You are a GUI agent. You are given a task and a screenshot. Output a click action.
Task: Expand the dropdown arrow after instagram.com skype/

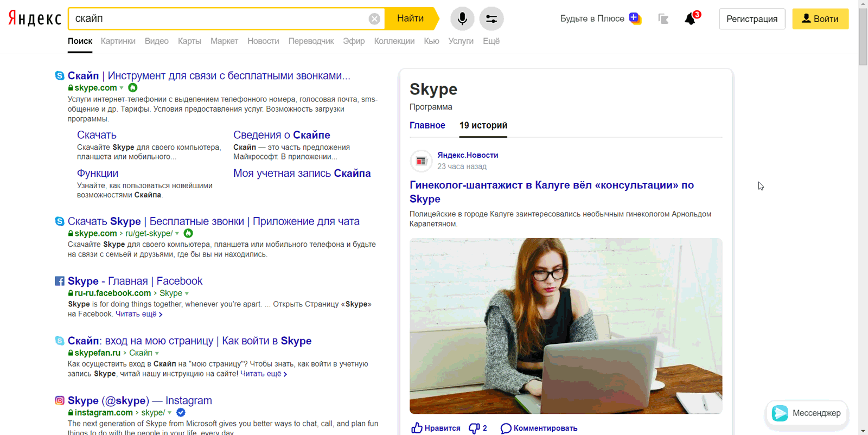[169, 413]
